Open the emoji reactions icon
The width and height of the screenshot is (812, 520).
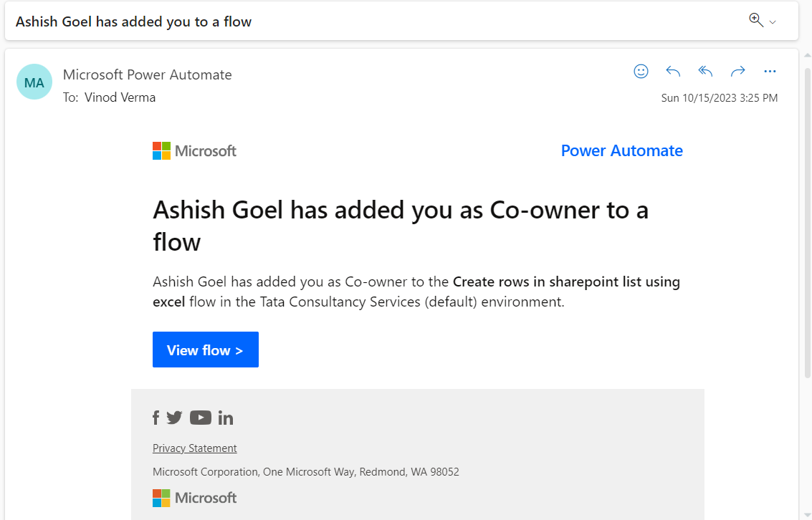click(641, 71)
